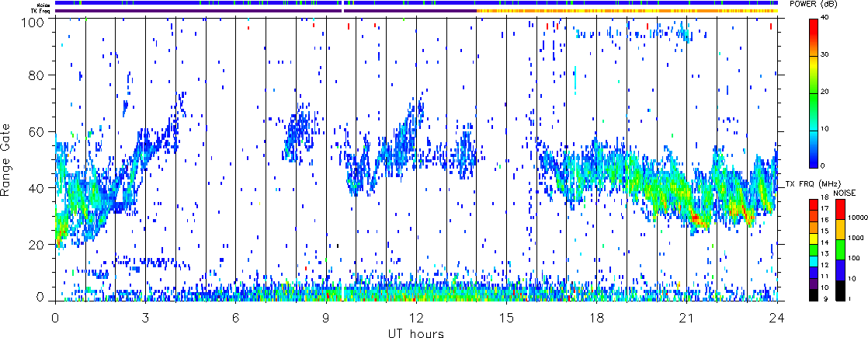Click the 100 label on NOISE legend
The height and width of the screenshot is (338, 868).
pos(853,258)
